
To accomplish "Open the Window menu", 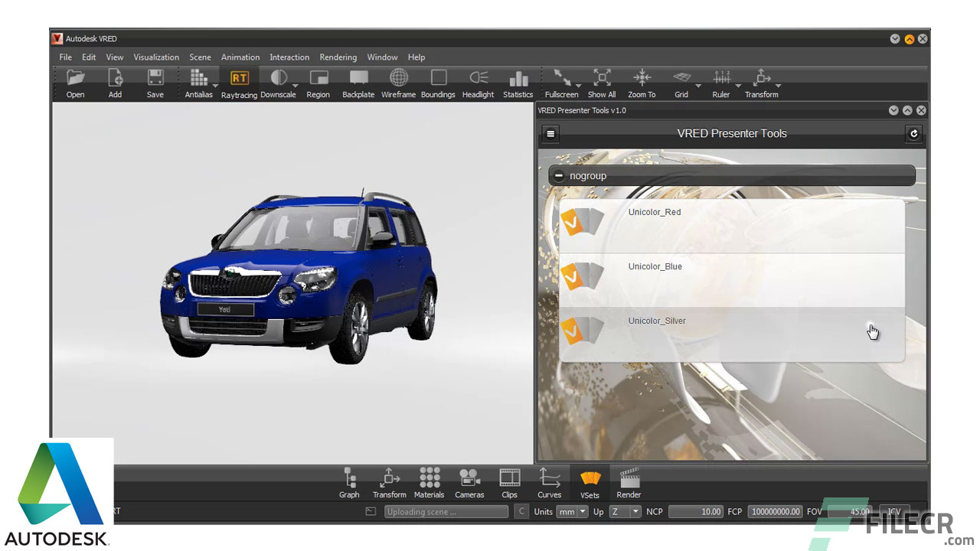I will pos(382,57).
